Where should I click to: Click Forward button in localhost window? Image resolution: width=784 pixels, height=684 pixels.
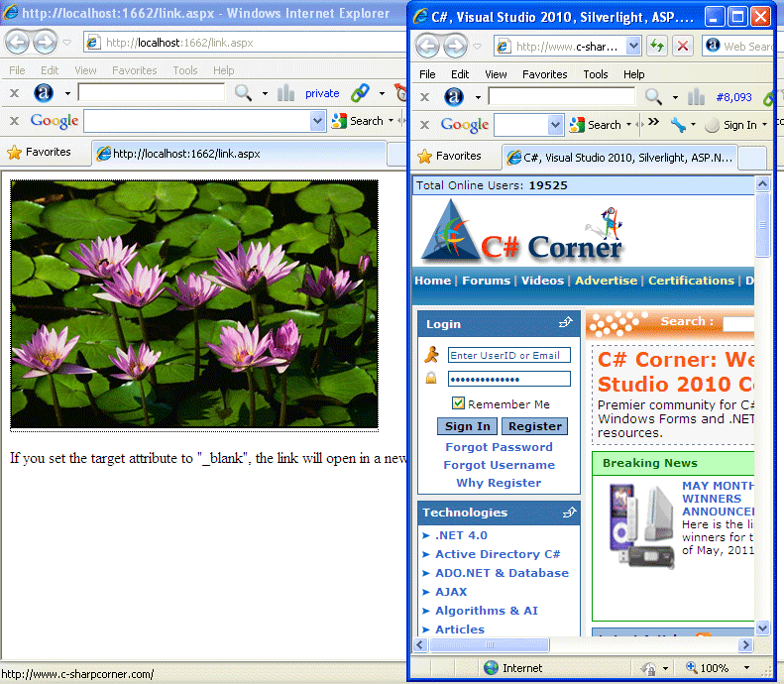[45, 43]
